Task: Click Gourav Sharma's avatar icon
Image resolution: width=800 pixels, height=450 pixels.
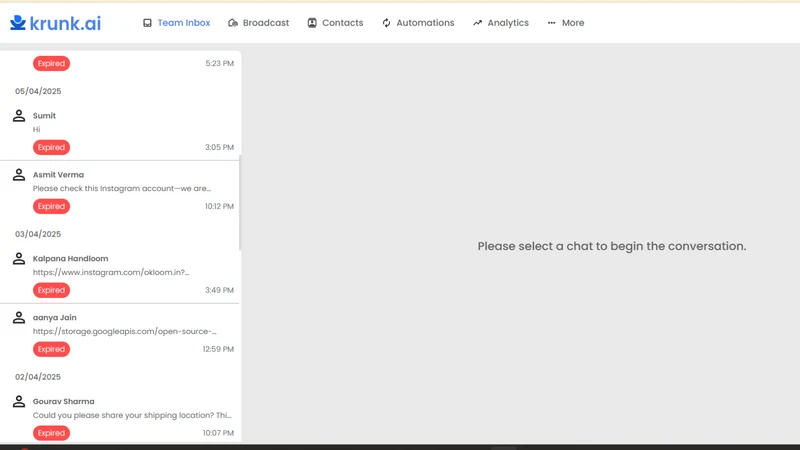Action: point(19,402)
